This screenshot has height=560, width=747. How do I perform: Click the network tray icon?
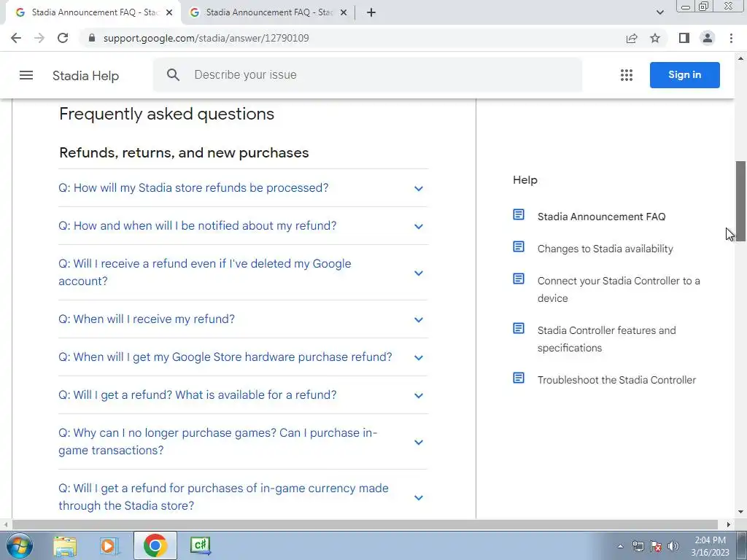(x=638, y=546)
